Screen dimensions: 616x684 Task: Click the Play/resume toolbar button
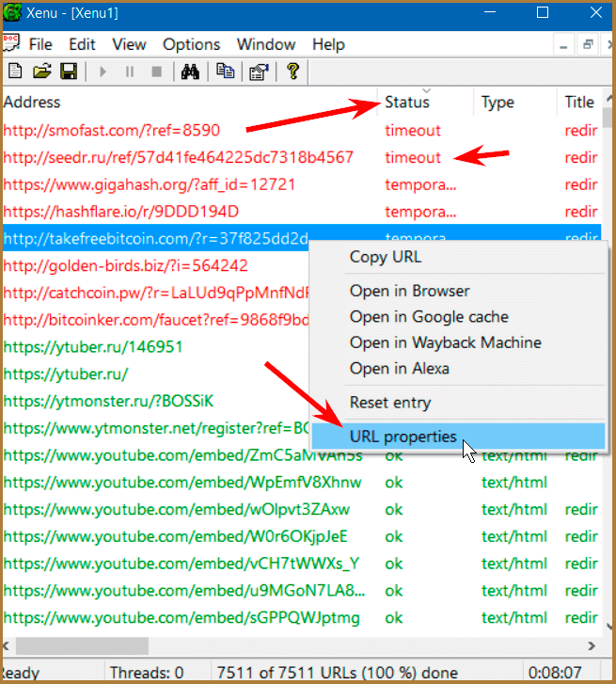click(103, 72)
